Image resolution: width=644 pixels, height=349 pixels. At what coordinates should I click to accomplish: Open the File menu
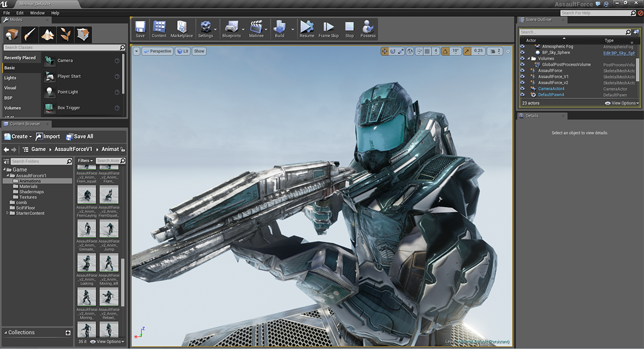[x=7, y=13]
